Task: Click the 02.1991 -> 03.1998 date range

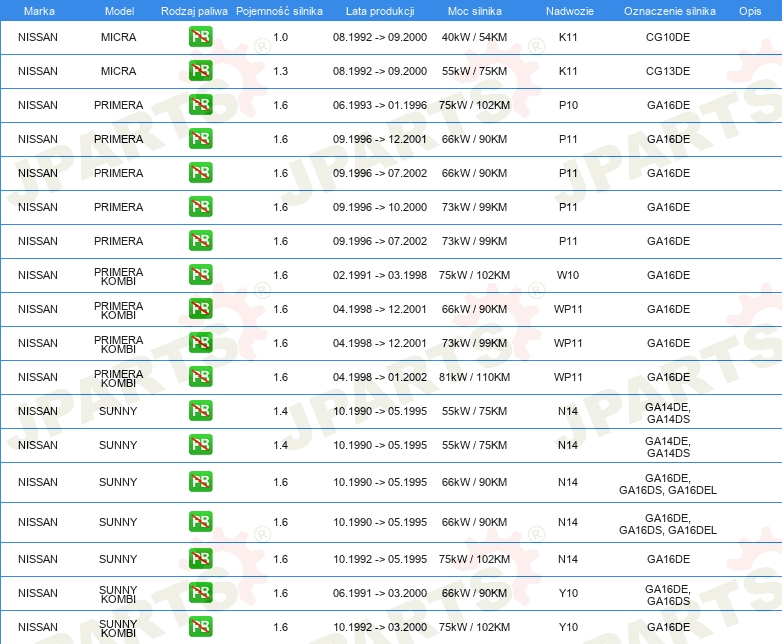Action: pyautogui.click(x=380, y=275)
